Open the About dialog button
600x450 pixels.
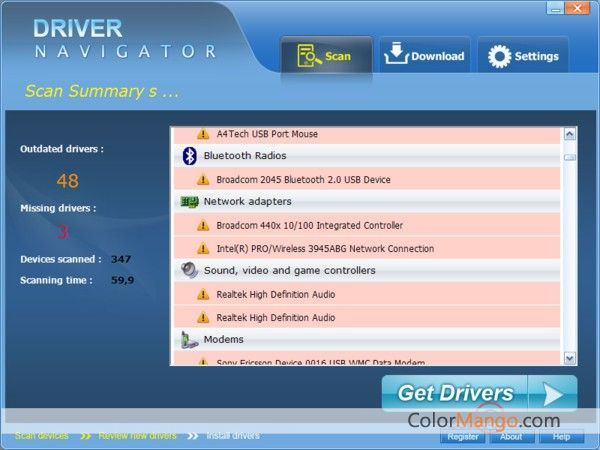[x=510, y=437]
